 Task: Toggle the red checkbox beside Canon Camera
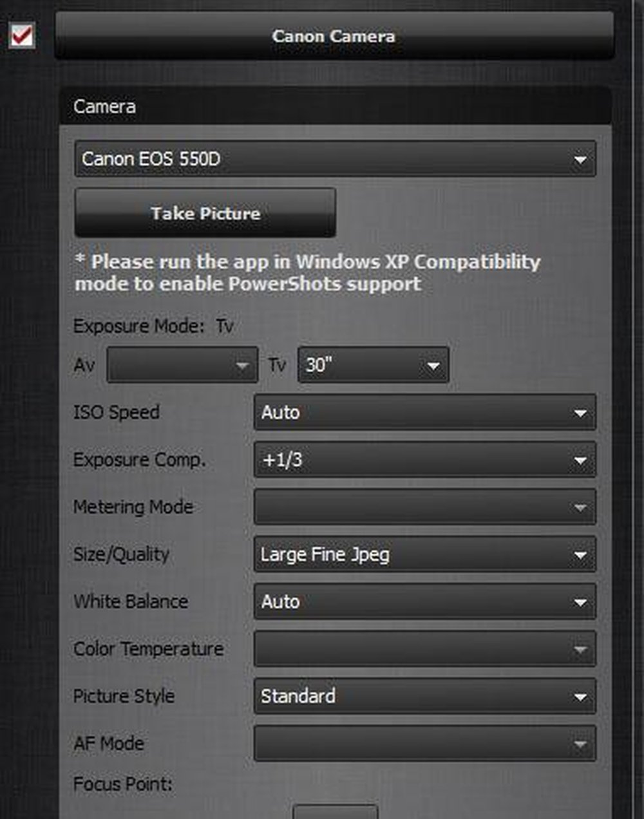23,35
